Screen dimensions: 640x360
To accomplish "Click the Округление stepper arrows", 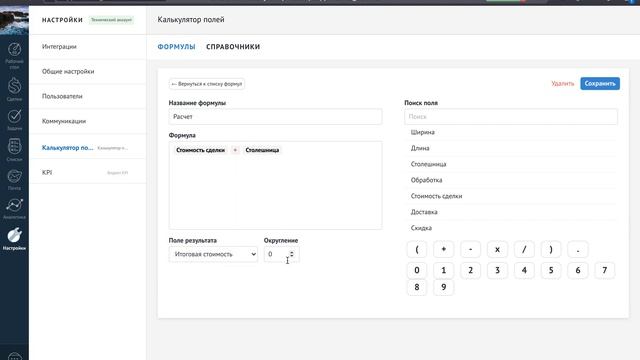I will coord(291,254).
